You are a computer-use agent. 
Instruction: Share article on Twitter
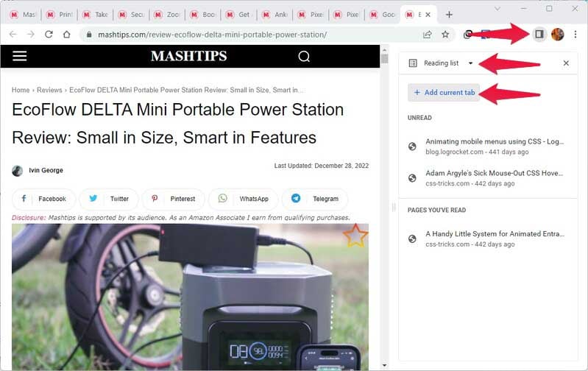click(x=109, y=199)
